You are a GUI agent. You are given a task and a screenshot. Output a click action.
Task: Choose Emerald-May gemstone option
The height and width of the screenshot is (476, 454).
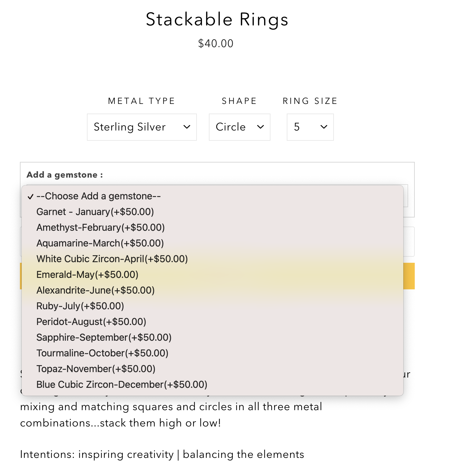(87, 275)
